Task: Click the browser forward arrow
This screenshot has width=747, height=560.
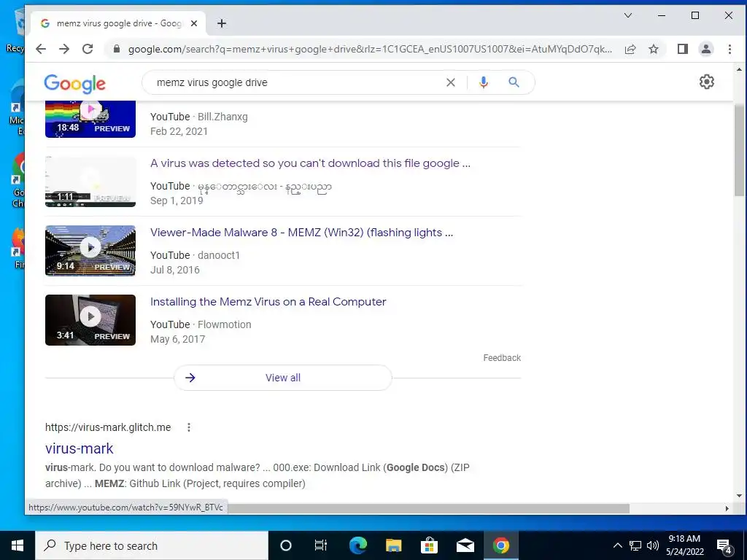Action: coord(64,49)
